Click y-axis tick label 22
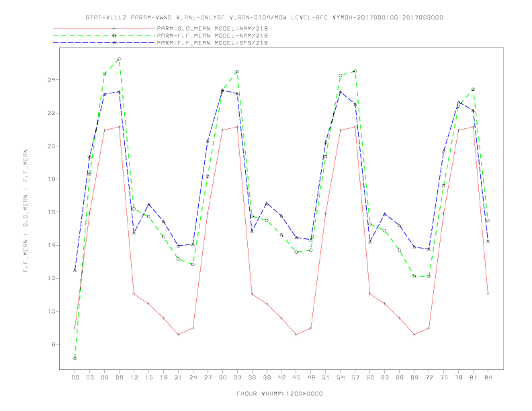The height and width of the screenshot is (411, 532). coord(52,113)
